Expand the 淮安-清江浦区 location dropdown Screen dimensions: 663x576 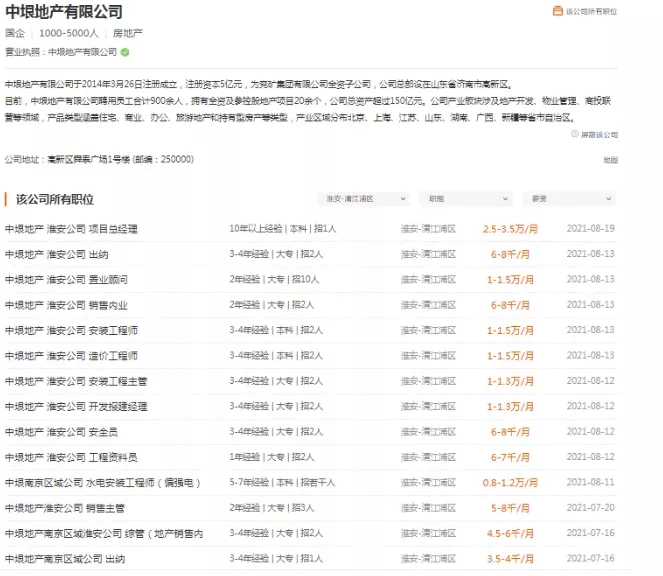[x=363, y=199]
